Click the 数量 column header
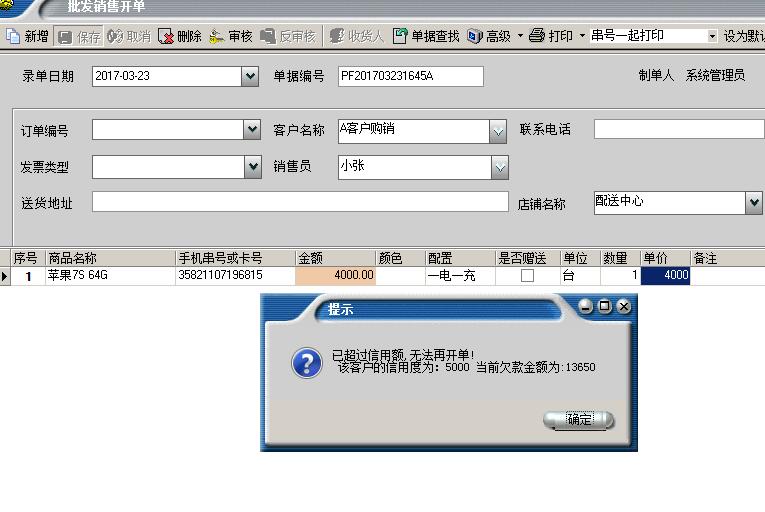Image resolution: width=765 pixels, height=512 pixels. tap(620, 258)
